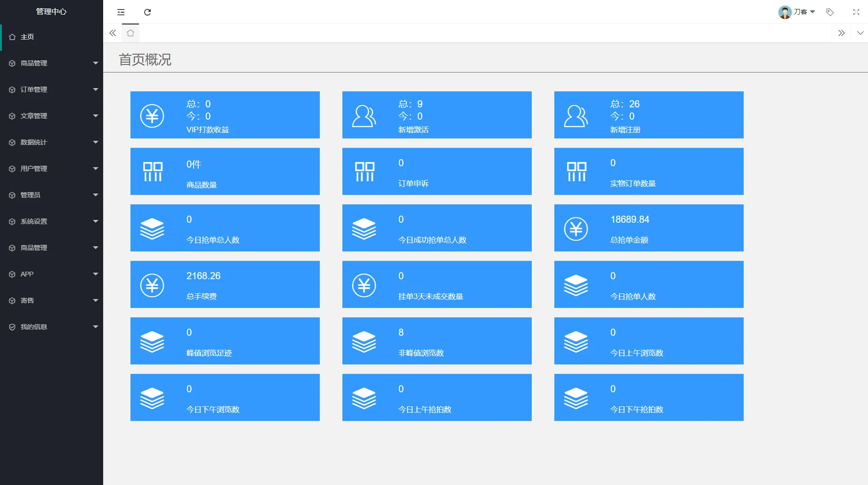Open clear cache with the tag icon
The image size is (868, 485).
coord(830,12)
